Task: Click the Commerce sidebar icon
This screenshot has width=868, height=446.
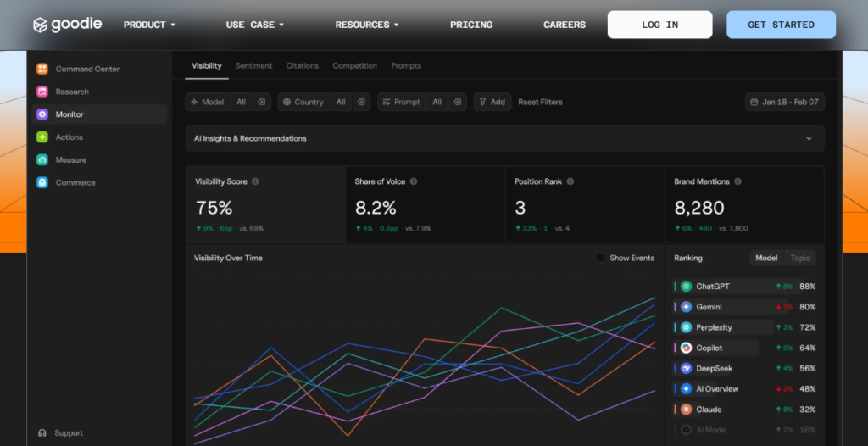Action: 42,183
